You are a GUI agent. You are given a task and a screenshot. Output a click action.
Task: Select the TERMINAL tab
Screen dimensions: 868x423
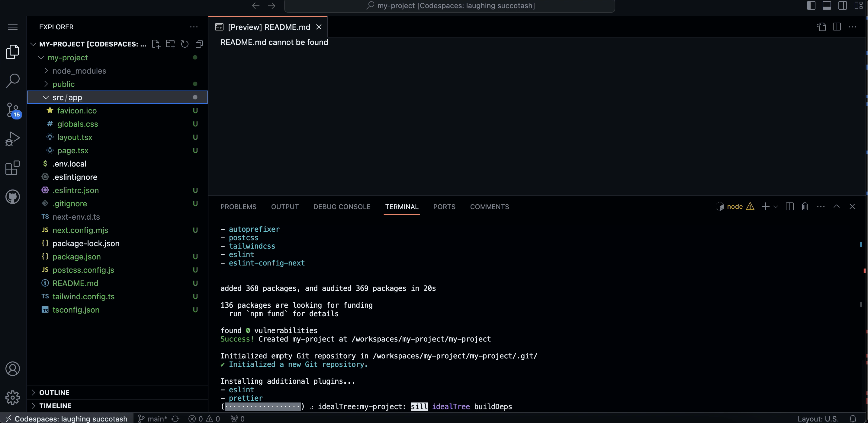point(402,207)
